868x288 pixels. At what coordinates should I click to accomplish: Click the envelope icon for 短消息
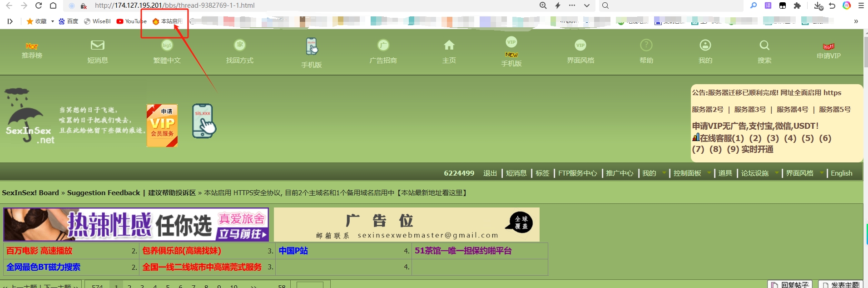[97, 45]
